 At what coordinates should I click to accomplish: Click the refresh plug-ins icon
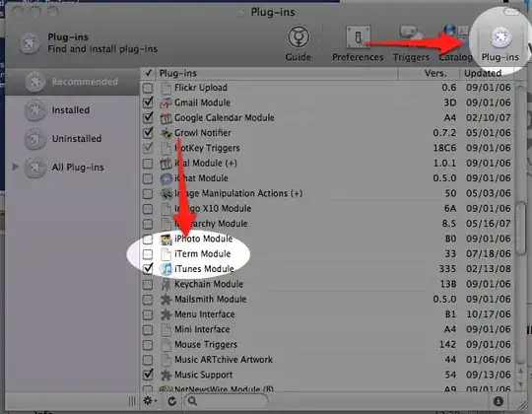click(172, 401)
